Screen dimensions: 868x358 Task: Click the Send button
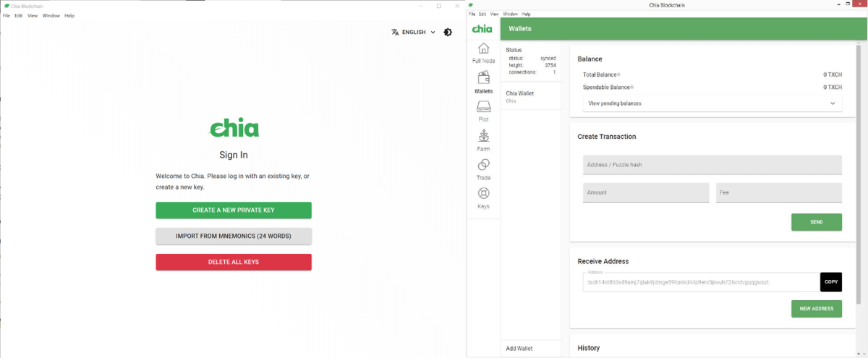pyautogui.click(x=817, y=222)
